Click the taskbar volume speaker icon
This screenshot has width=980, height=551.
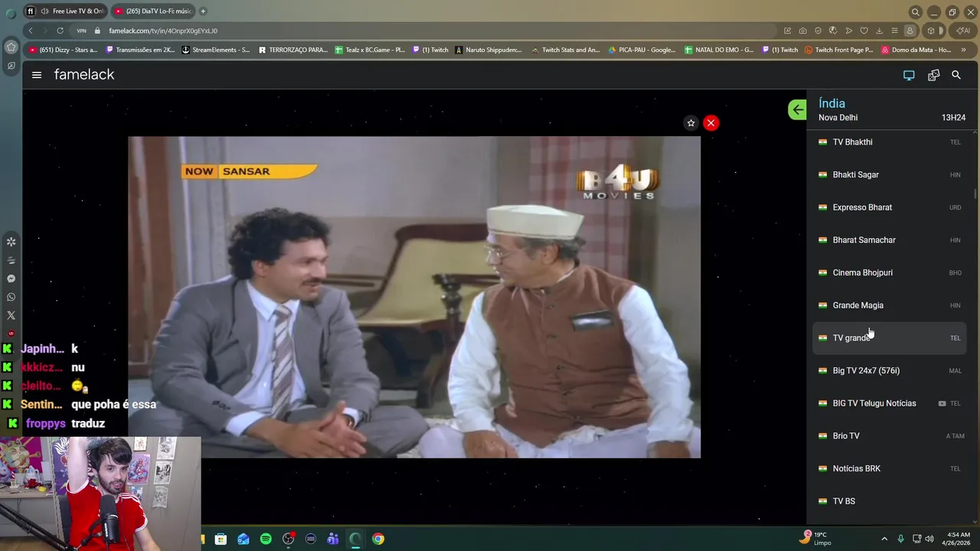(x=929, y=539)
